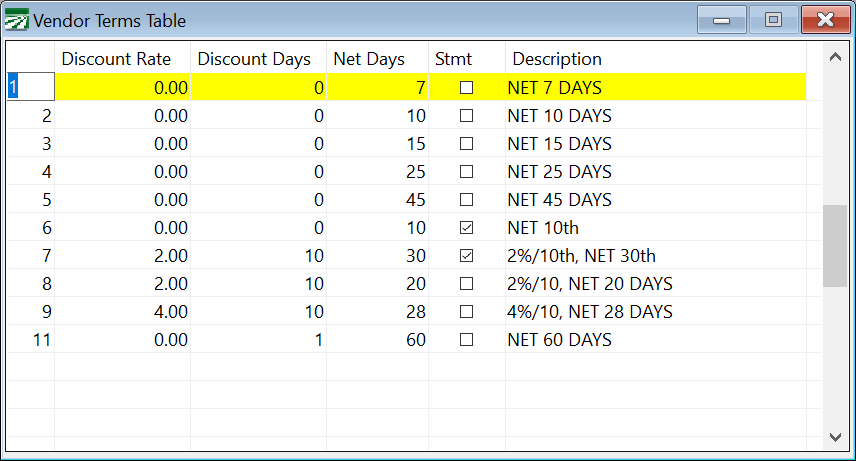The height and width of the screenshot is (461, 856).
Task: Select the highlighted row 1 number field
Action: [x=31, y=87]
